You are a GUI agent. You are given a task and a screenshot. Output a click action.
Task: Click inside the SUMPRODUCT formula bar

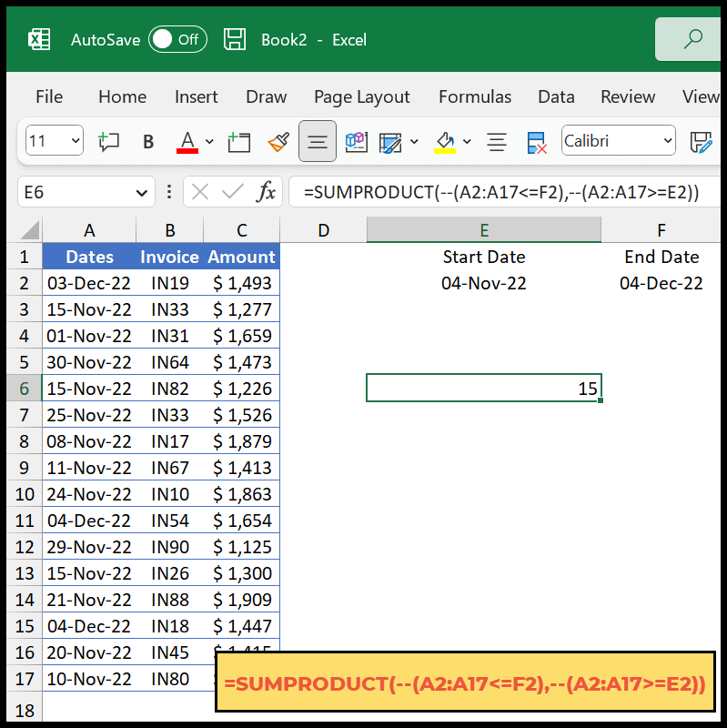click(x=505, y=192)
